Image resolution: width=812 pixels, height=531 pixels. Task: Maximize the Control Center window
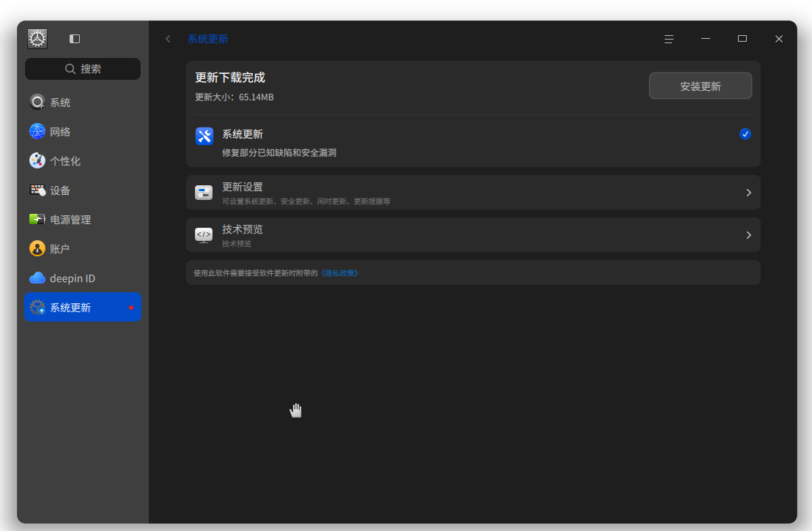[742, 39]
